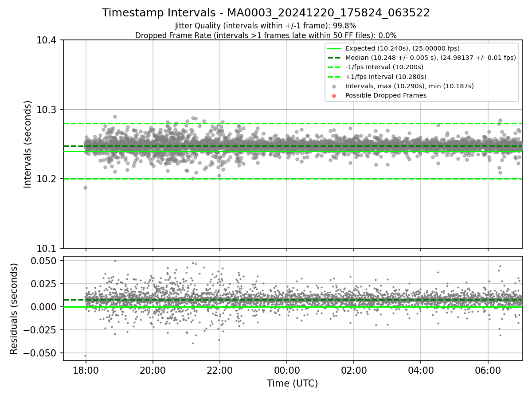
Task: Click the Dropped Frame Rate 0.0% subtitle
Action: pos(266,35)
